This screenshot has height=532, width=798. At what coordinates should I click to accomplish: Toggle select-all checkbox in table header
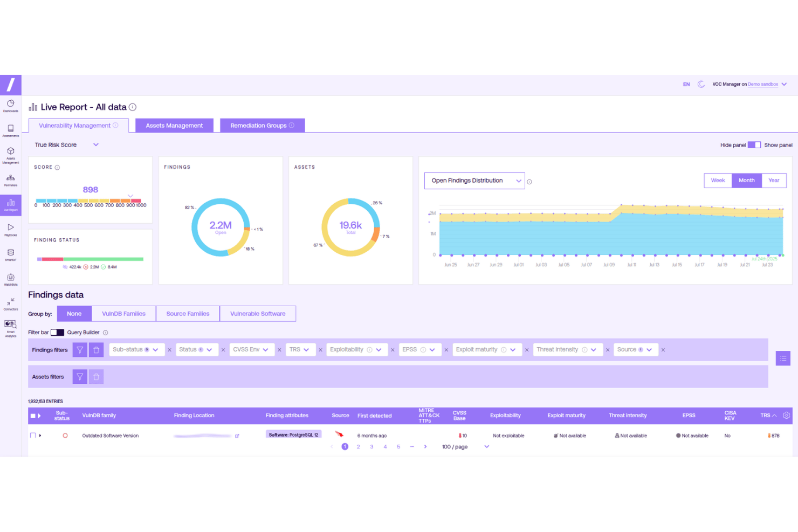point(33,416)
